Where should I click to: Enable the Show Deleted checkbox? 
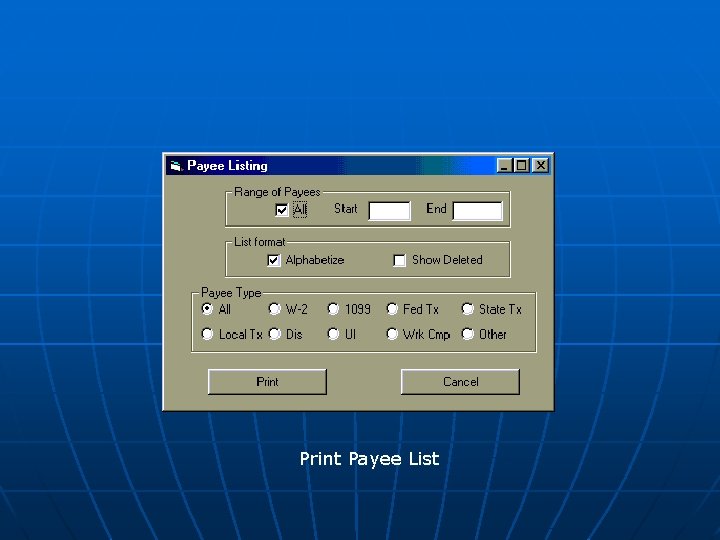coord(399,260)
